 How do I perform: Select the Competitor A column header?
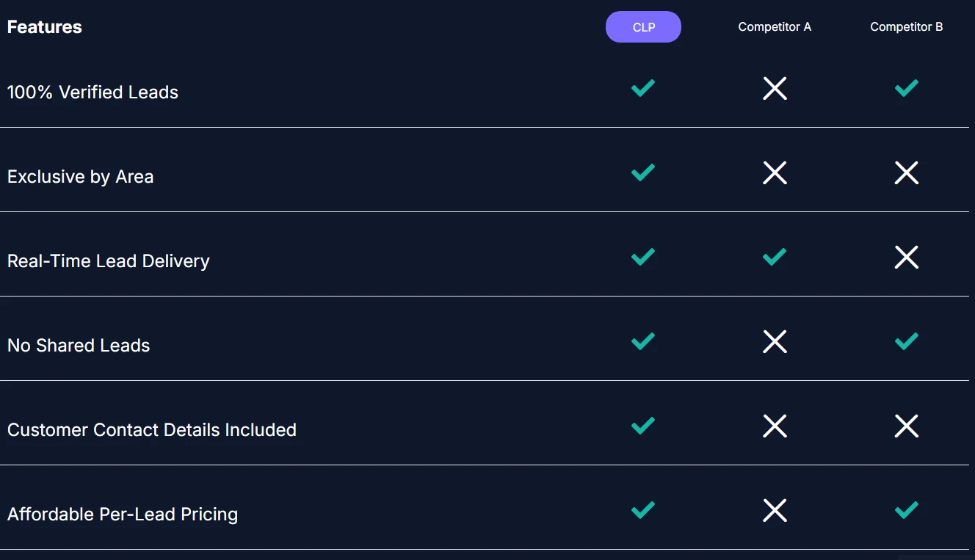775,27
